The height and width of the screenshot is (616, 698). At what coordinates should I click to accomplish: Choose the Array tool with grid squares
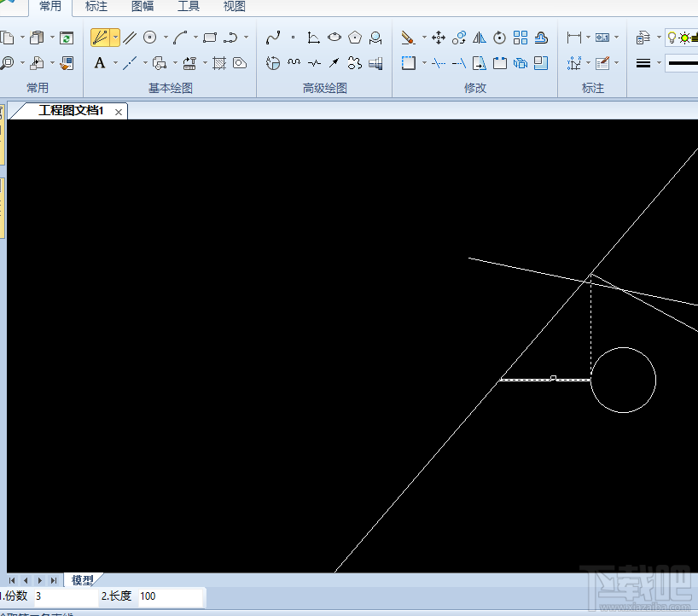pyautogui.click(x=521, y=38)
